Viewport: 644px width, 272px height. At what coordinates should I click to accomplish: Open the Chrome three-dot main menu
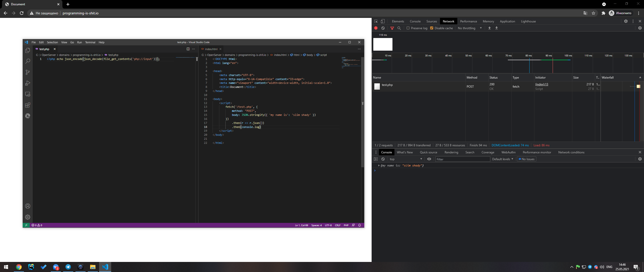pyautogui.click(x=639, y=13)
